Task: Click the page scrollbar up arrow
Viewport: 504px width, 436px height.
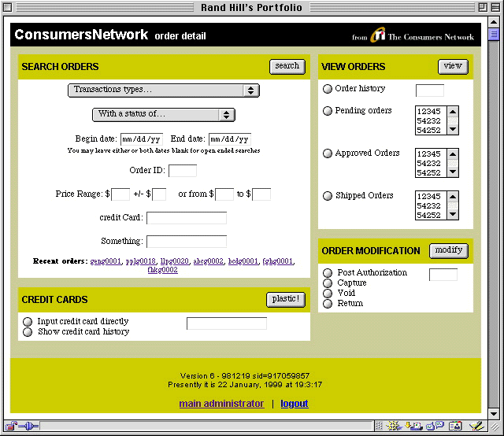Action: click(x=494, y=22)
